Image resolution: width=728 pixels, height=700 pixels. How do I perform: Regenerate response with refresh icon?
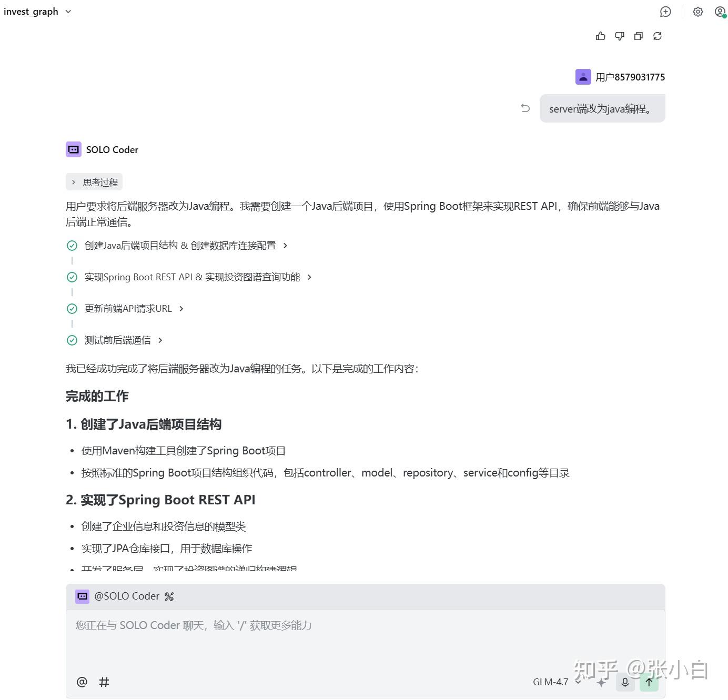[x=658, y=36]
